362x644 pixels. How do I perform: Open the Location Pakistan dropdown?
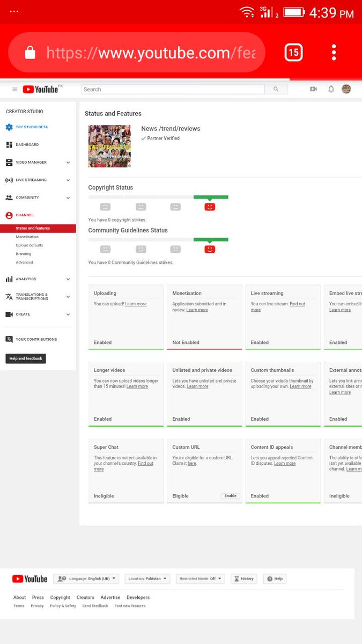point(147,579)
